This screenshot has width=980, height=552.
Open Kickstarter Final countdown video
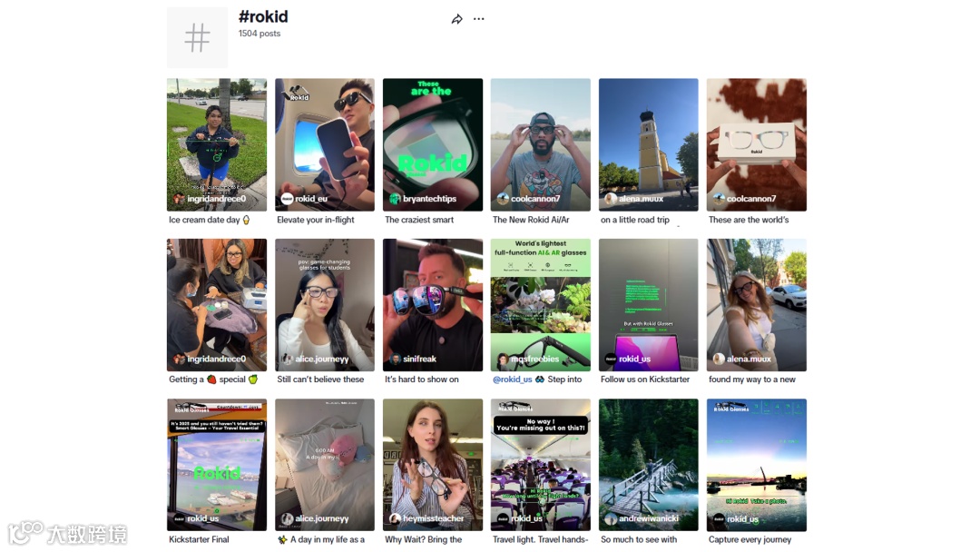point(217,465)
